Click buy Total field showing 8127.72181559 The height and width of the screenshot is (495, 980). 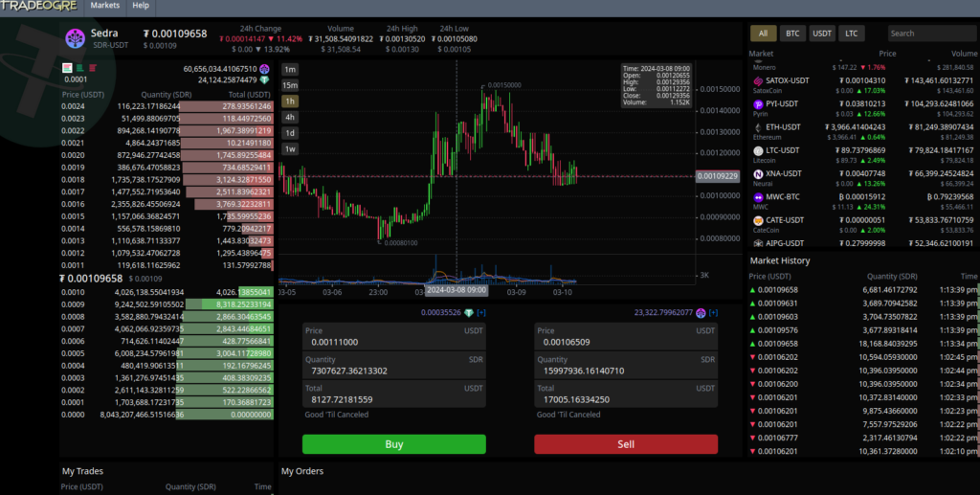pos(393,394)
